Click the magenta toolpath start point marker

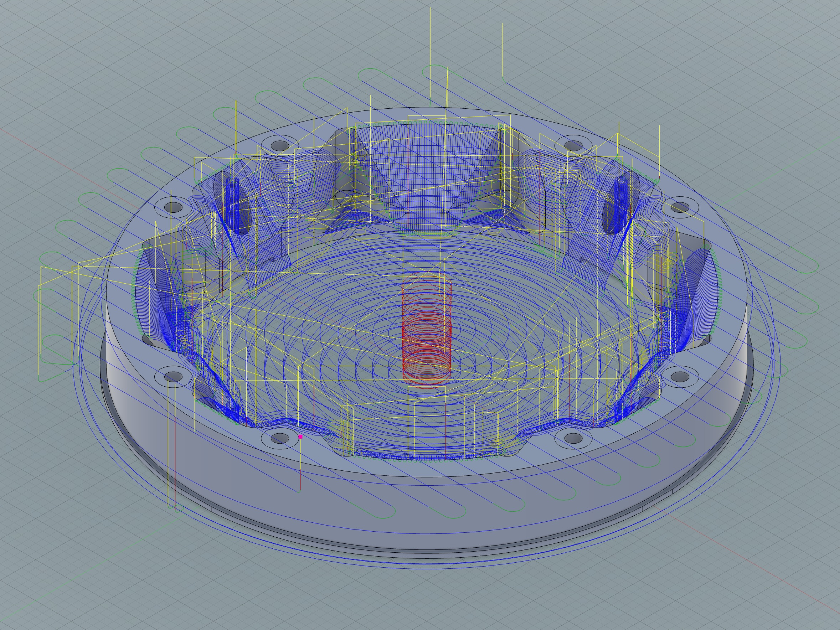click(x=300, y=437)
